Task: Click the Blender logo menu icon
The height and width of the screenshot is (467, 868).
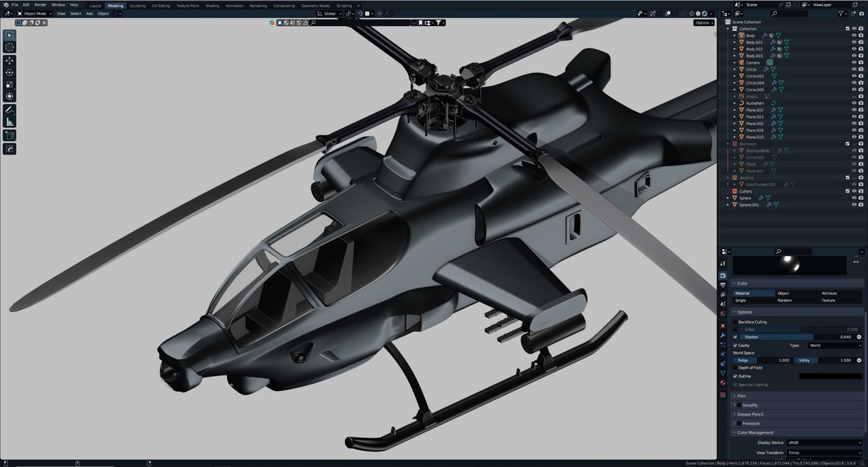Action: (x=5, y=5)
